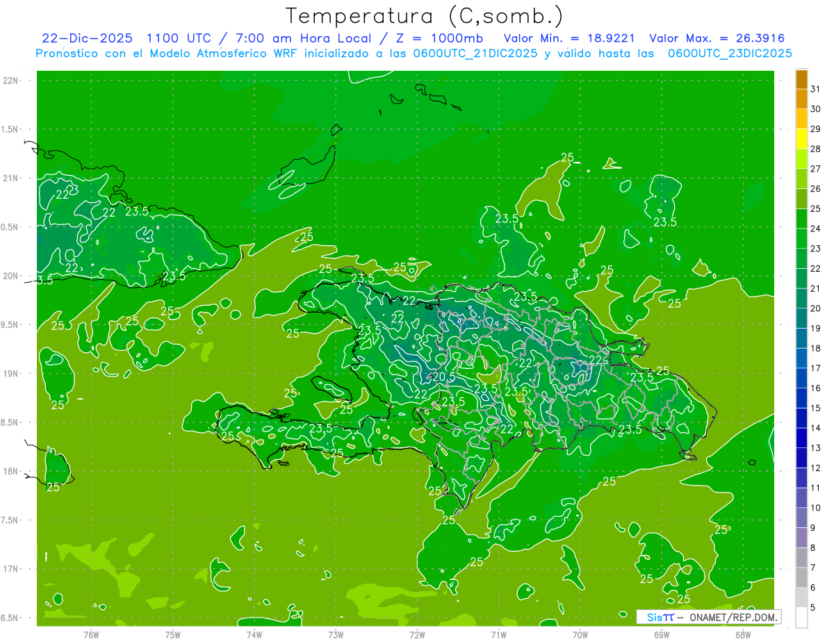The image size is (834, 644).
Task: Click the legend value 9
Action: [813, 528]
